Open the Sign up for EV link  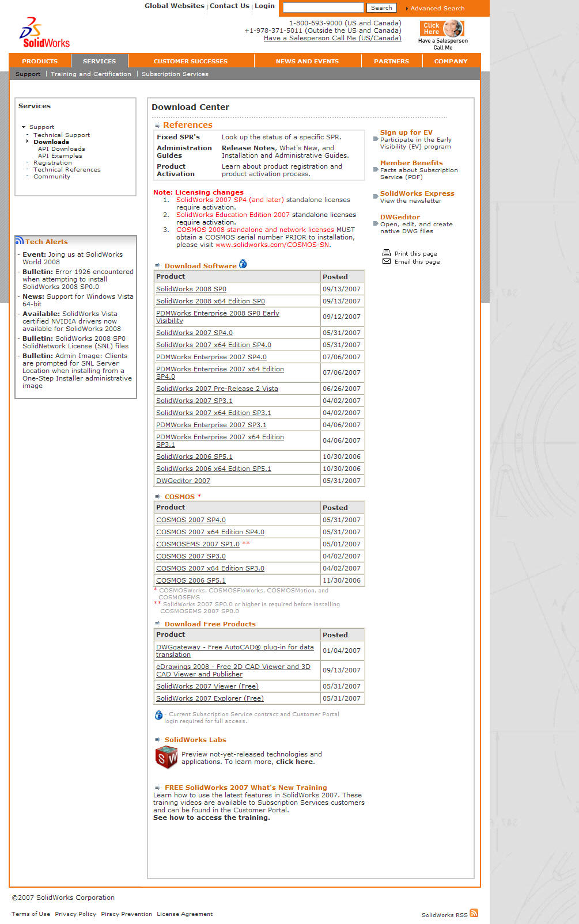click(x=406, y=132)
